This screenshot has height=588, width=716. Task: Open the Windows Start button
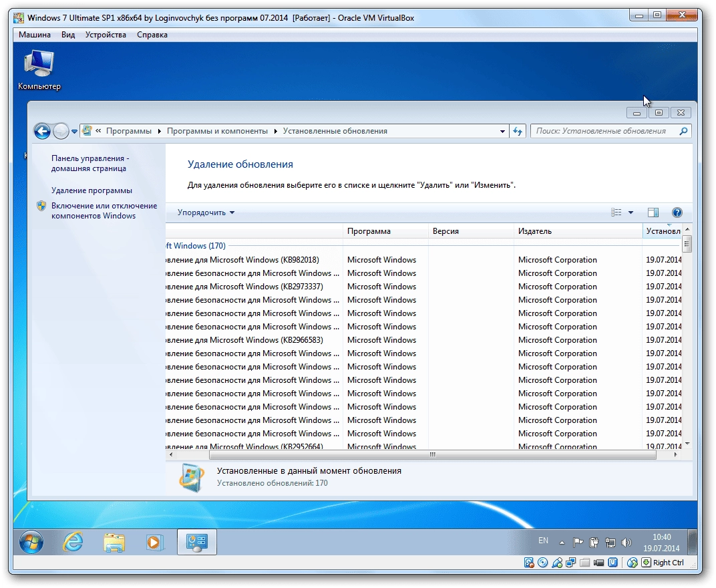(x=31, y=543)
